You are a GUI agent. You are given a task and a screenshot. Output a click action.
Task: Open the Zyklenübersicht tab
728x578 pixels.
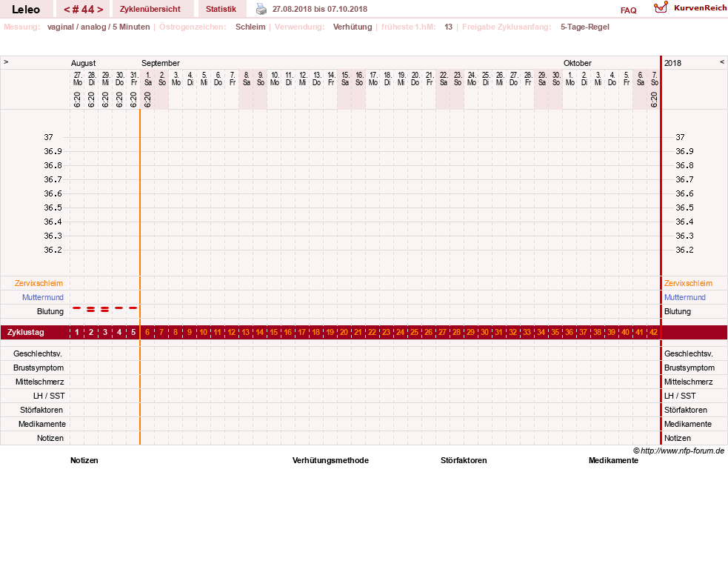coord(150,9)
